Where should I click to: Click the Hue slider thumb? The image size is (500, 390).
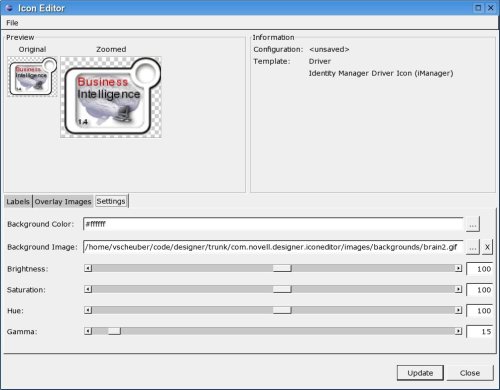coord(282,310)
